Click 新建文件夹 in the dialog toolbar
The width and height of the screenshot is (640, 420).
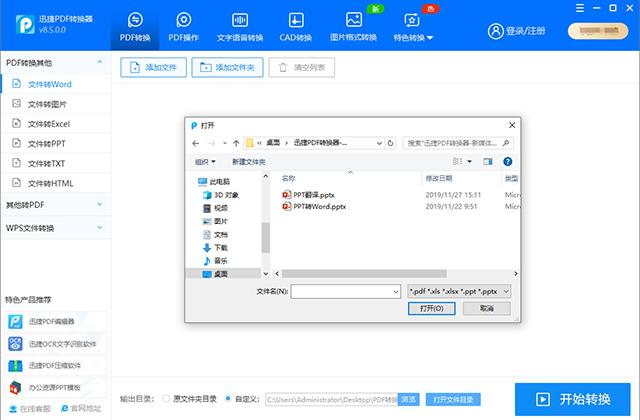pos(249,162)
